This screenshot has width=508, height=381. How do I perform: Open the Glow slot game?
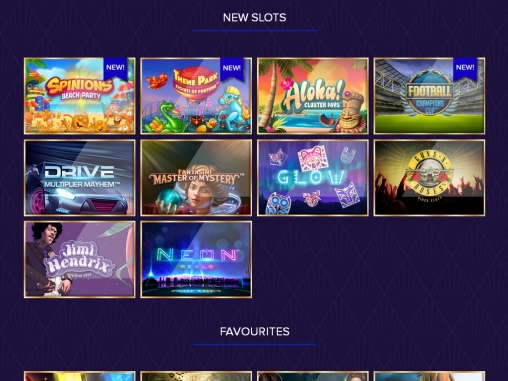coord(313,178)
